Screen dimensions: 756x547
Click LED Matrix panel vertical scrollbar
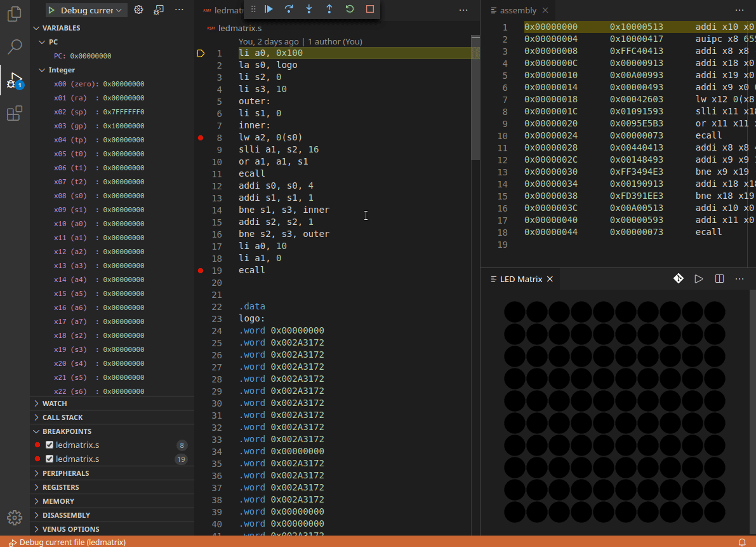click(753, 412)
